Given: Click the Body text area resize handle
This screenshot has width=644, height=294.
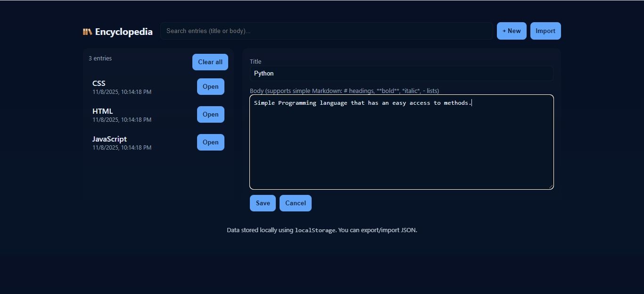Looking at the screenshot, I should pos(551,186).
